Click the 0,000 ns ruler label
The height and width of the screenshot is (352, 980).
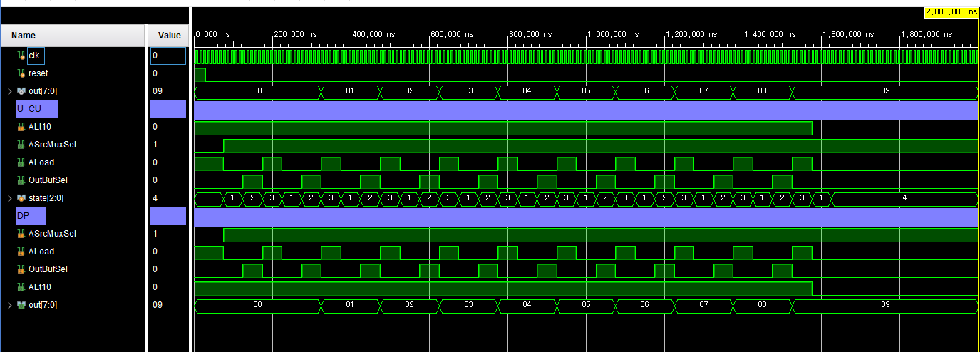coord(213,34)
